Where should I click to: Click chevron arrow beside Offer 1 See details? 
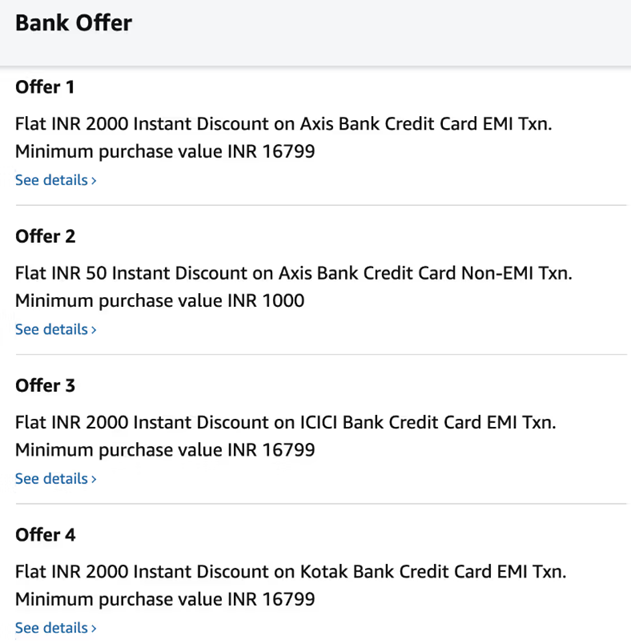coord(94,181)
